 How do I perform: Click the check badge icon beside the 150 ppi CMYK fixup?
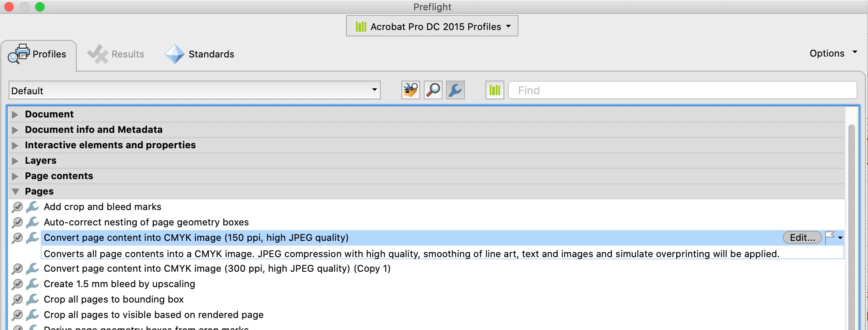(x=17, y=238)
